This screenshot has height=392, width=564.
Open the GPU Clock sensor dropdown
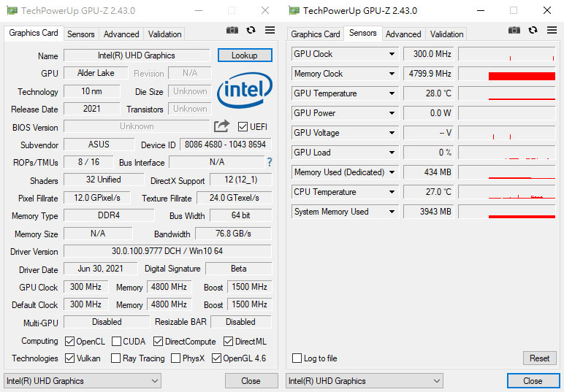(392, 54)
